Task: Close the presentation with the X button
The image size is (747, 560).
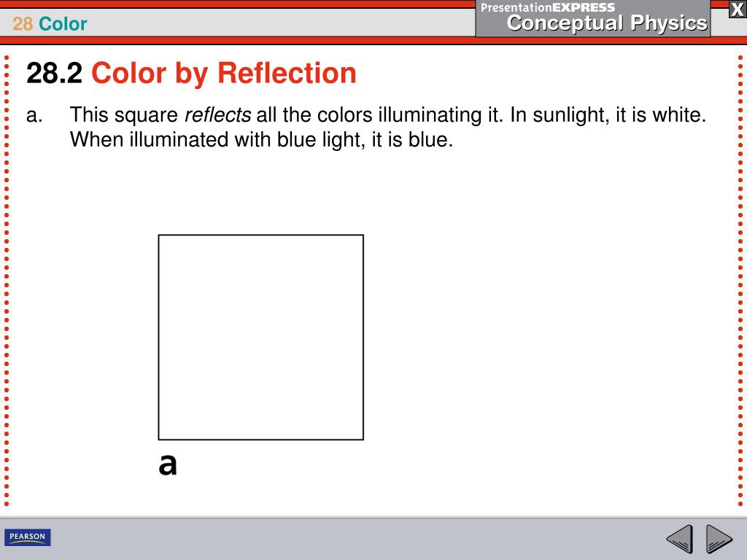Action: pos(737,9)
